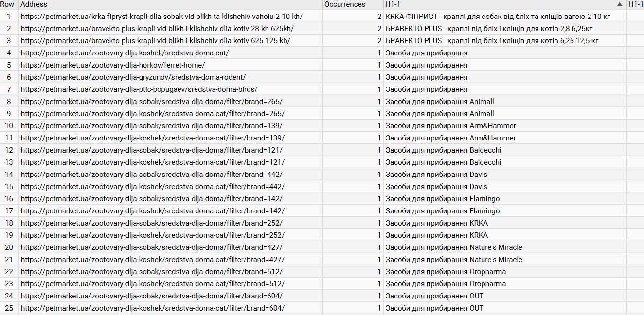Select the БРАВЕКТО PLUS 6,25-12,5 кг H1 cell

click(x=505, y=40)
